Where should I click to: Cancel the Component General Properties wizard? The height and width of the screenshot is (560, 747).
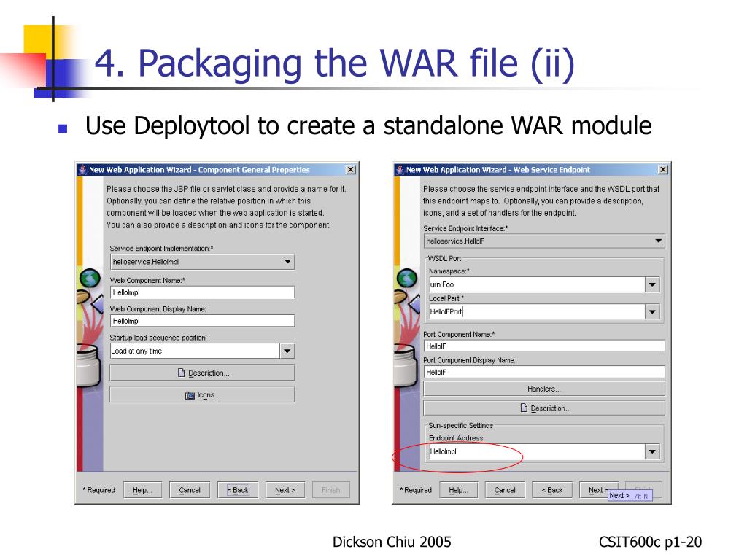189,490
